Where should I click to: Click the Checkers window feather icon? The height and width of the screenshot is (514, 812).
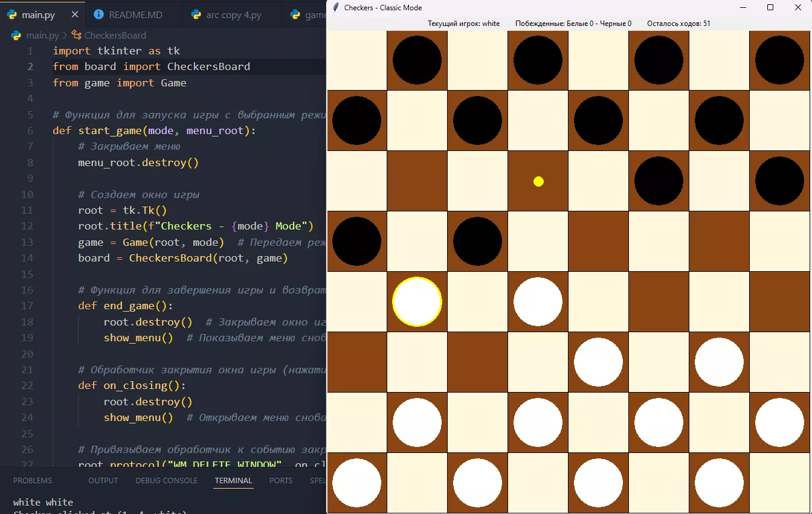(x=336, y=8)
